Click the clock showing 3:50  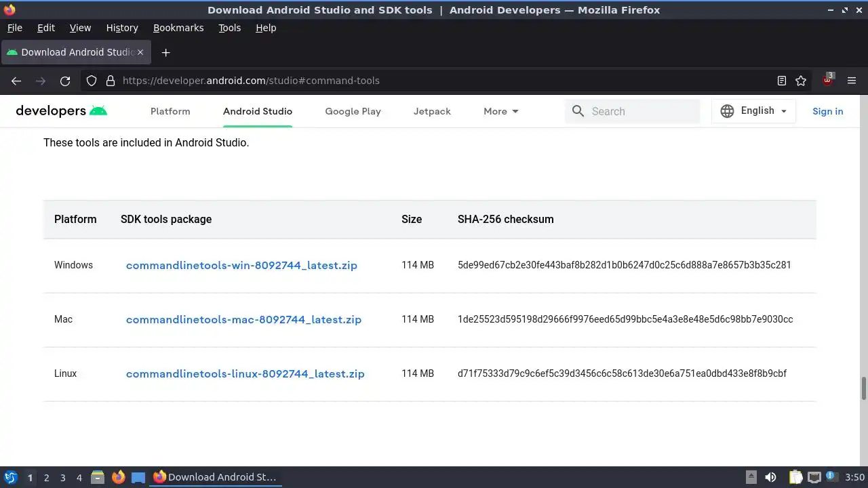[x=854, y=477]
